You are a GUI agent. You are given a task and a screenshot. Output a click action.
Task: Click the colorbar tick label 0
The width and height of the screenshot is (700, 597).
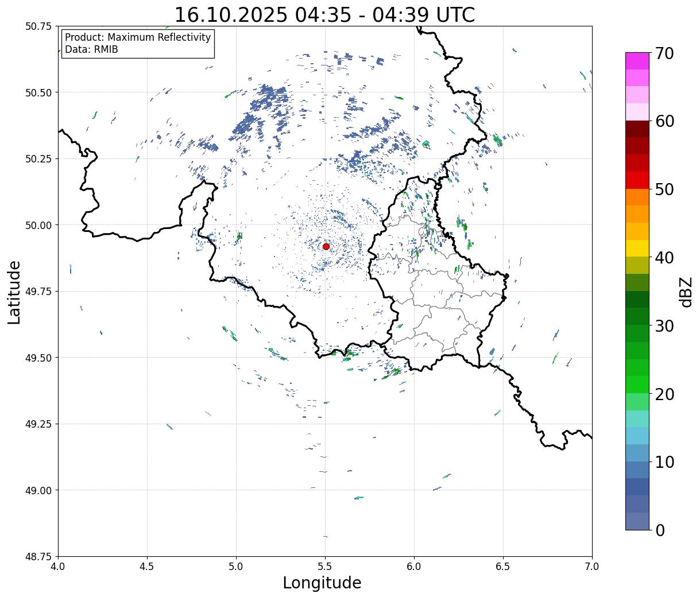click(x=660, y=530)
